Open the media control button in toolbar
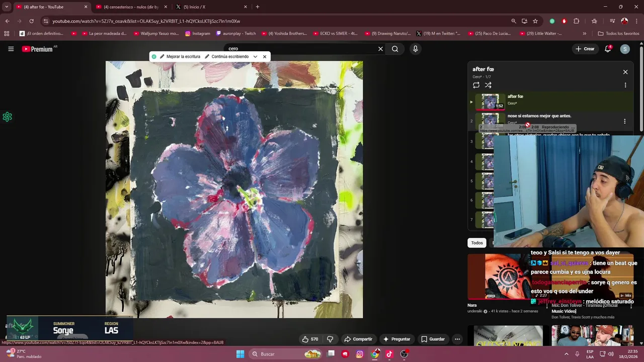 (x=612, y=21)
